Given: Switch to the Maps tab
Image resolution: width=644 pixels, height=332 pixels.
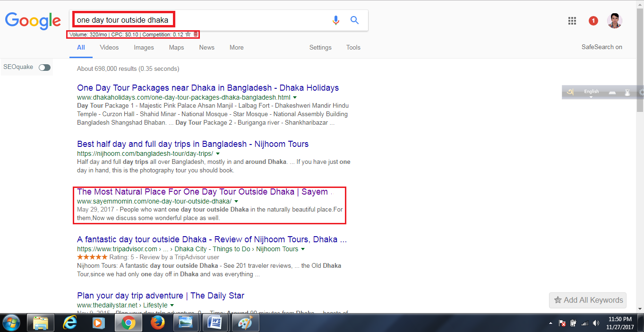Looking at the screenshot, I should click(176, 47).
